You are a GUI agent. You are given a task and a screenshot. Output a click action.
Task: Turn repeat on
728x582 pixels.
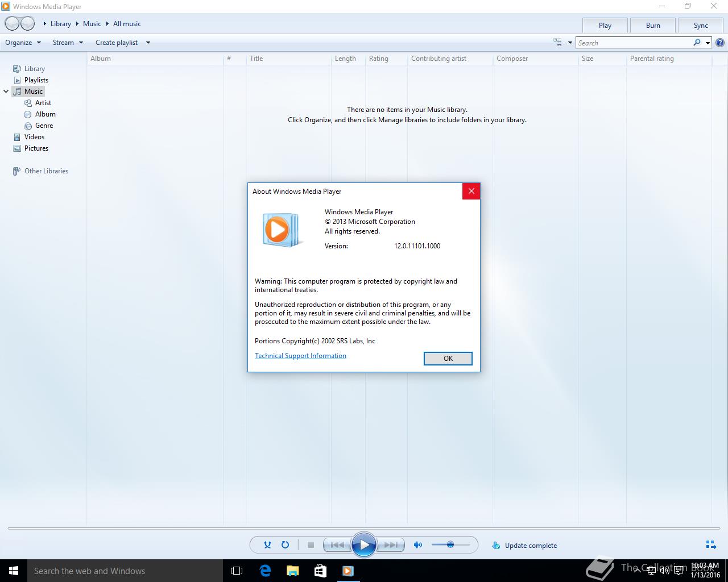pos(285,544)
